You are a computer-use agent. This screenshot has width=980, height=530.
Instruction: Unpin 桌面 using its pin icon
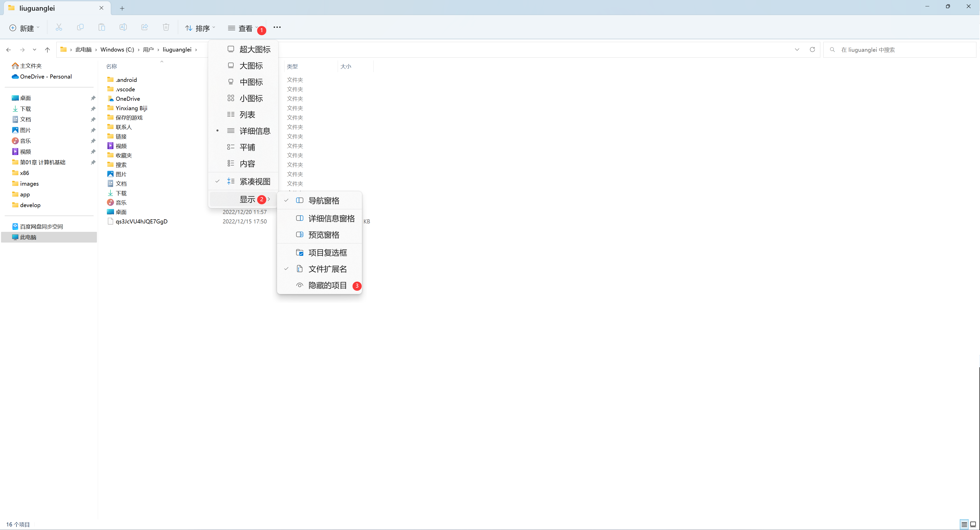pos(93,98)
